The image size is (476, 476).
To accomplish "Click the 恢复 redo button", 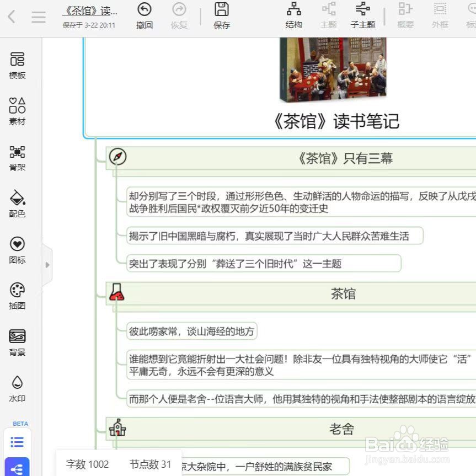I will tap(179, 16).
